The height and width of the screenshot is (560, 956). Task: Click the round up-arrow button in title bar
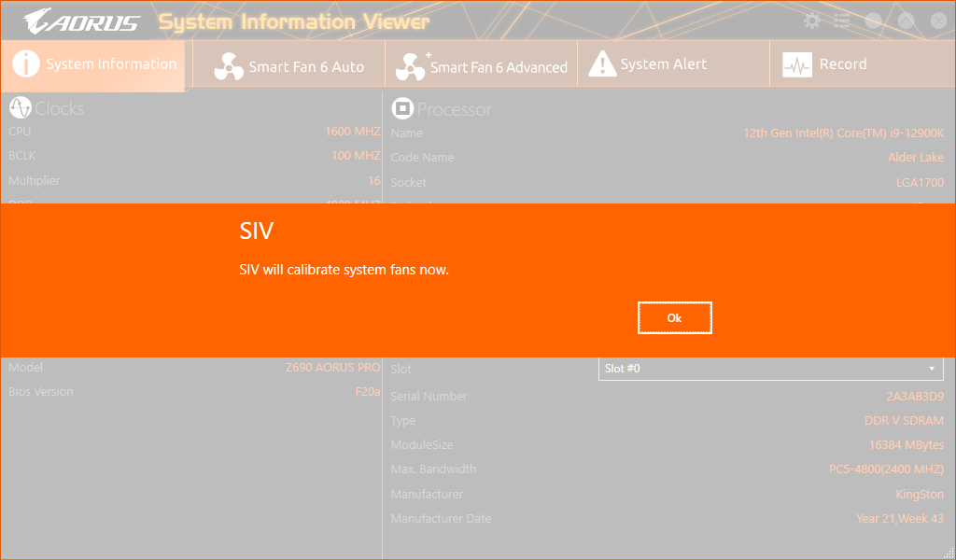pyautogui.click(x=906, y=21)
